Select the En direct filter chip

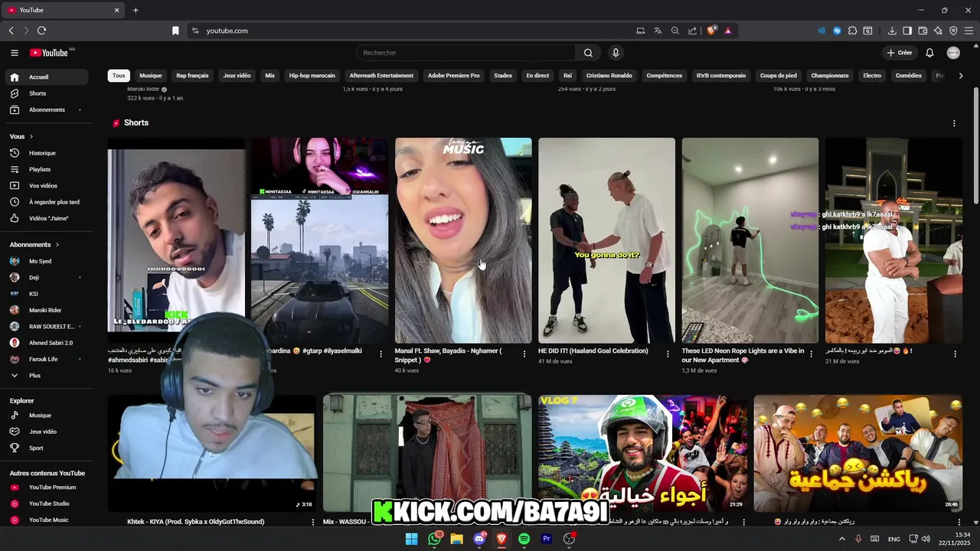coord(537,76)
